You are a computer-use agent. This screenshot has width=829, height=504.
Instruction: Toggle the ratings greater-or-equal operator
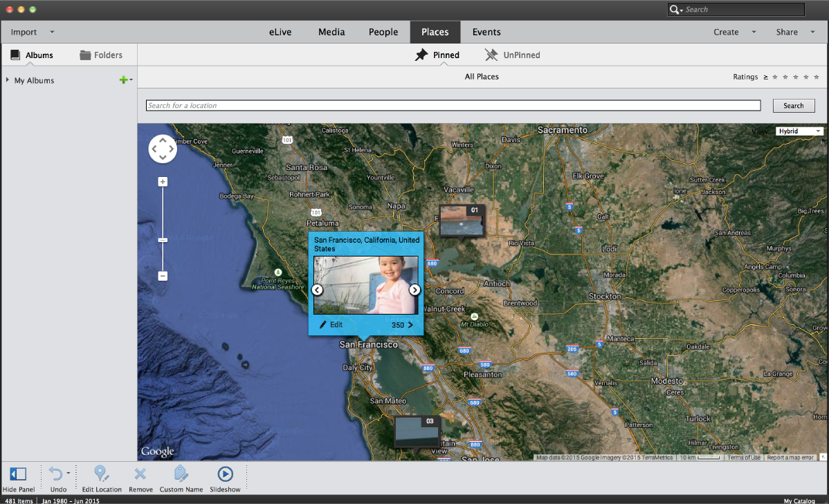765,77
